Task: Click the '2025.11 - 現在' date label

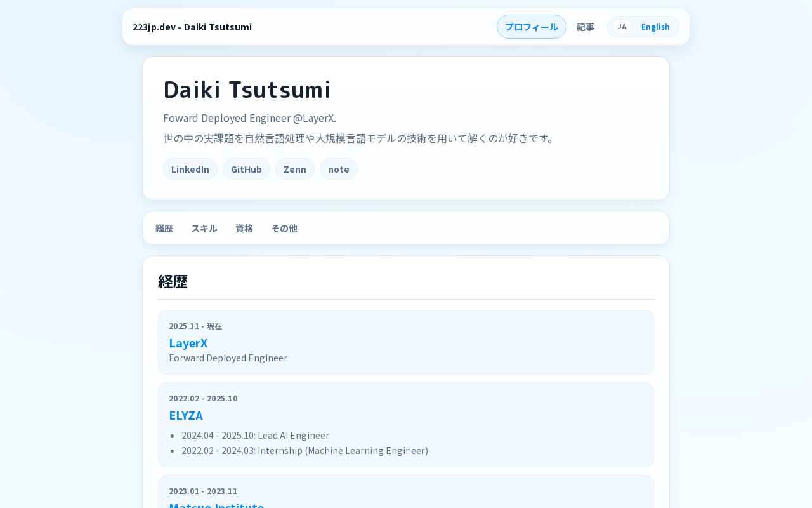Action: point(195,326)
